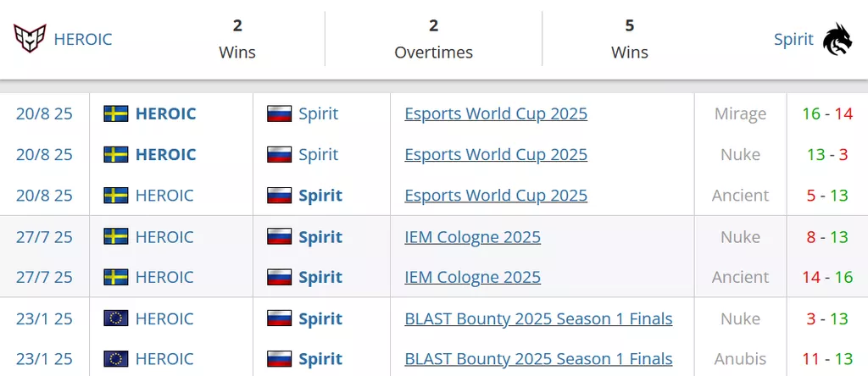This screenshot has height=376, width=868.
Task: Open BLAST Bounty 2025 Anubis match link
Action: [538, 359]
